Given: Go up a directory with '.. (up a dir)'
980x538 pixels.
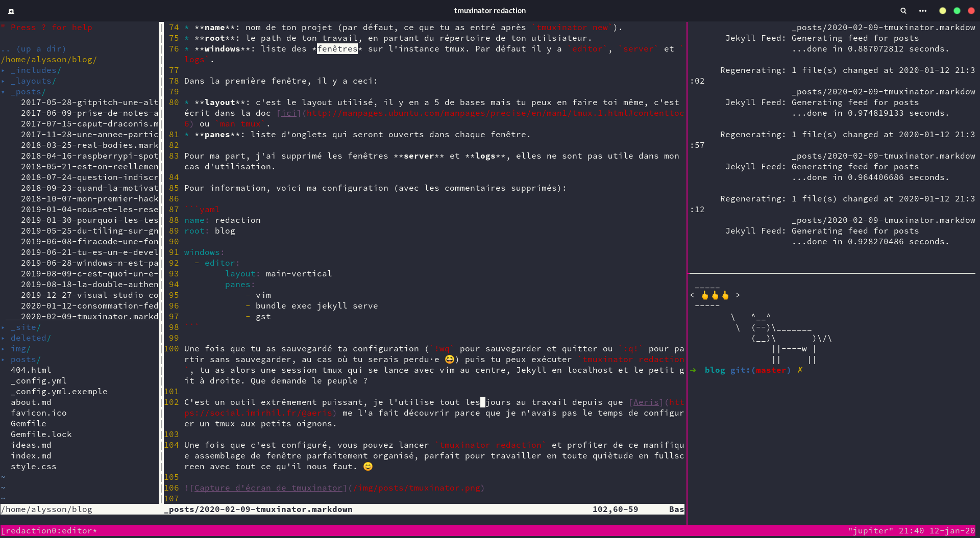Looking at the screenshot, I should click(x=34, y=49).
